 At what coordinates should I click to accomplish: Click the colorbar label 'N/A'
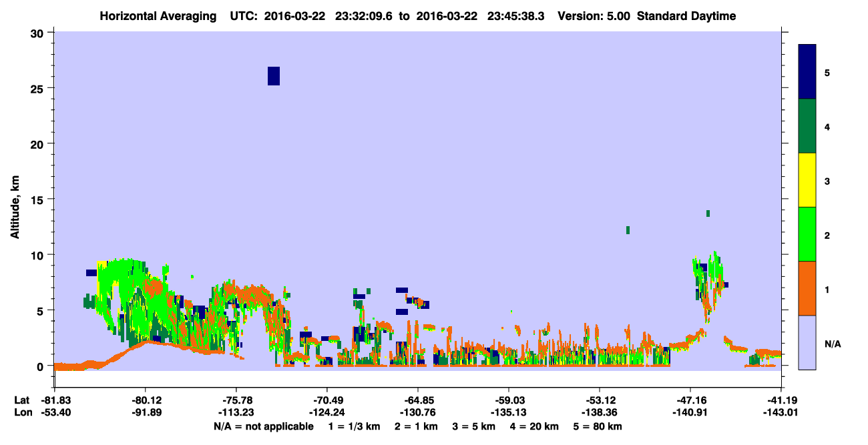(832, 344)
